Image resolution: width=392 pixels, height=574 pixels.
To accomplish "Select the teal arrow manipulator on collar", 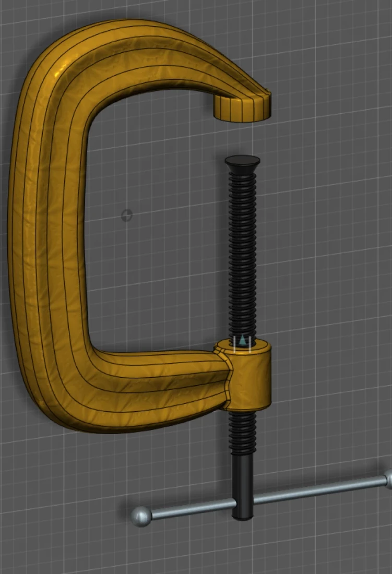I will click(x=242, y=342).
